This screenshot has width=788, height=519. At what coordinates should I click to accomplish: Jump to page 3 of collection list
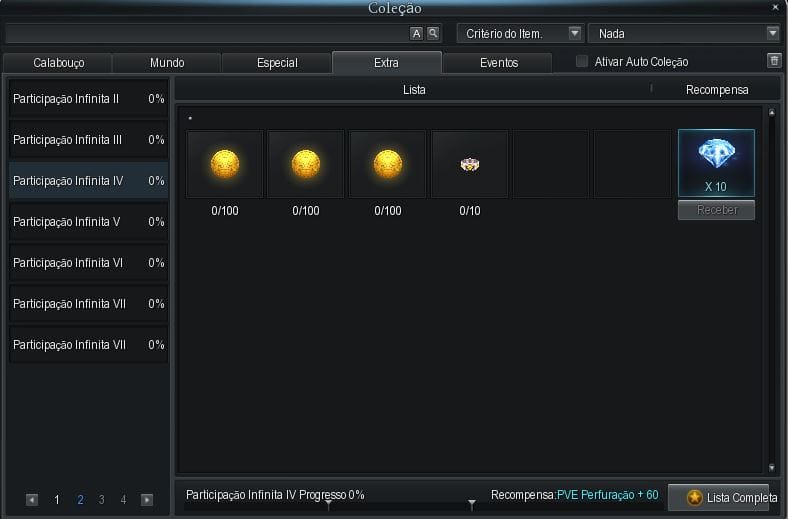101,500
